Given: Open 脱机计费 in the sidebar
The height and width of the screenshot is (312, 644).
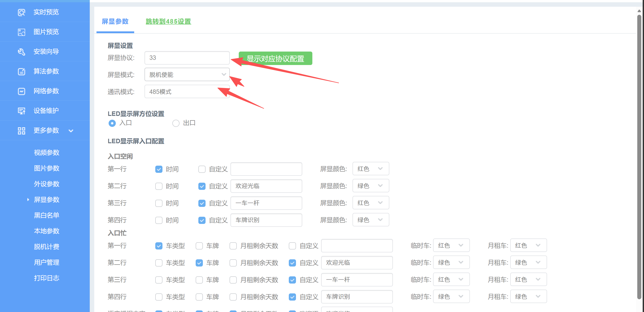Looking at the screenshot, I should tap(46, 247).
